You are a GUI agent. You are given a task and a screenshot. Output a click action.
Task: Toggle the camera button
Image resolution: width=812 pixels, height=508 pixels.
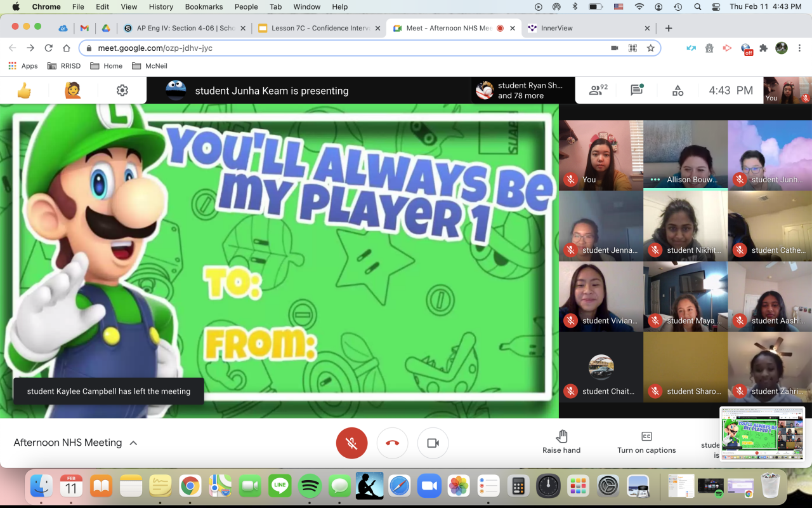pos(433,443)
